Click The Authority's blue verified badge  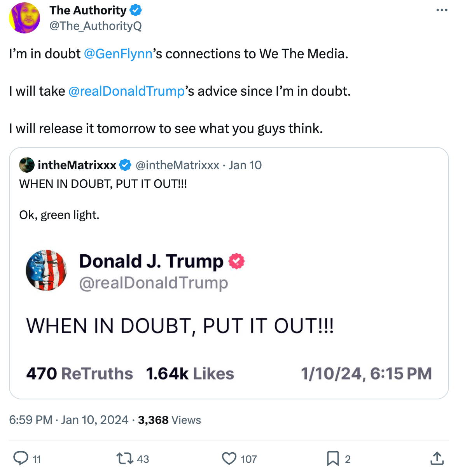136,10
